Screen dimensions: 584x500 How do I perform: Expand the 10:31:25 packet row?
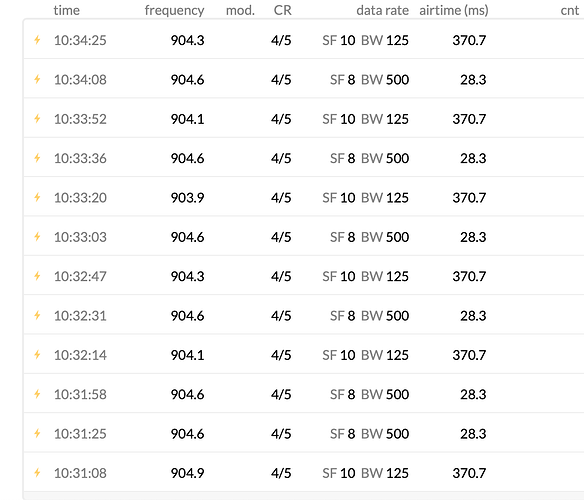(304, 433)
